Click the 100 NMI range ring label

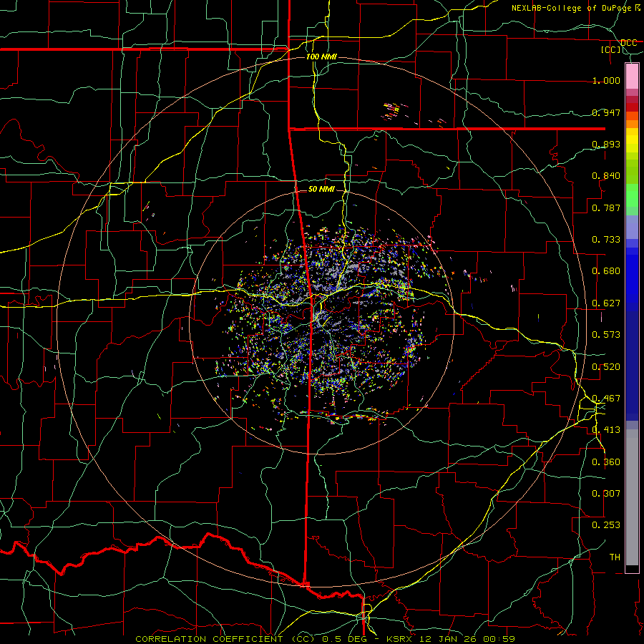[x=321, y=57]
